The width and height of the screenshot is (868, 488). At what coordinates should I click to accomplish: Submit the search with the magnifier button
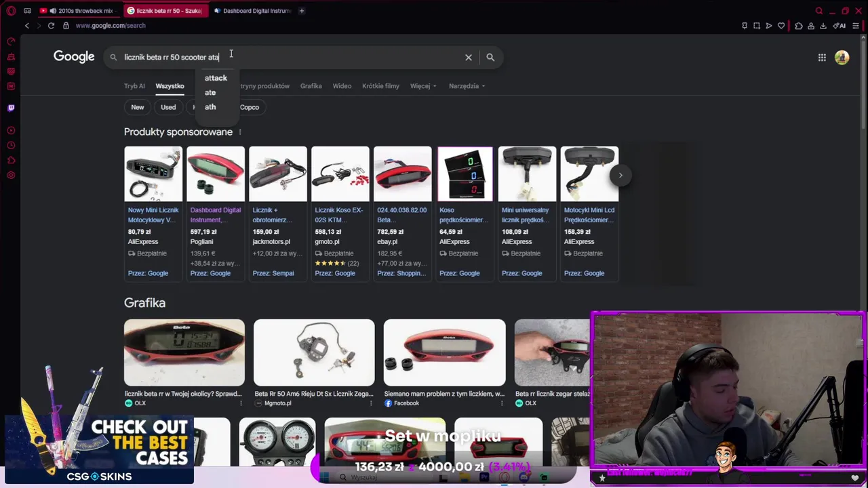490,58
